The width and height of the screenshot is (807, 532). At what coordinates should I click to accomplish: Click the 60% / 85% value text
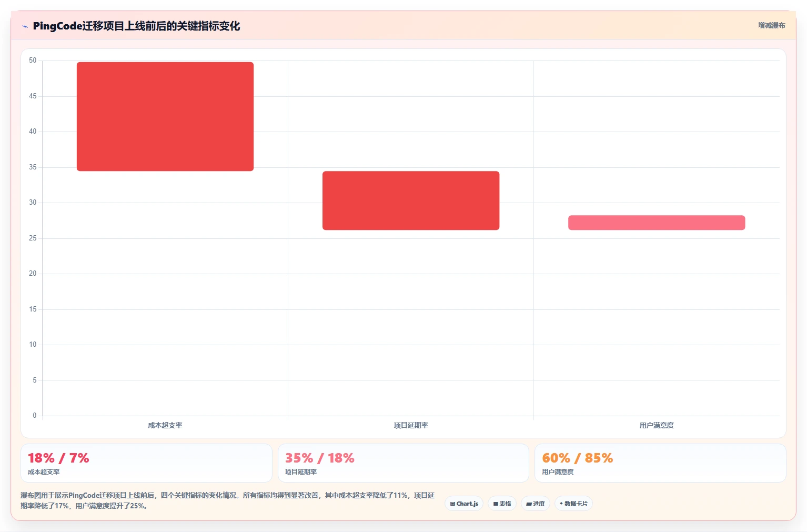[578, 458]
